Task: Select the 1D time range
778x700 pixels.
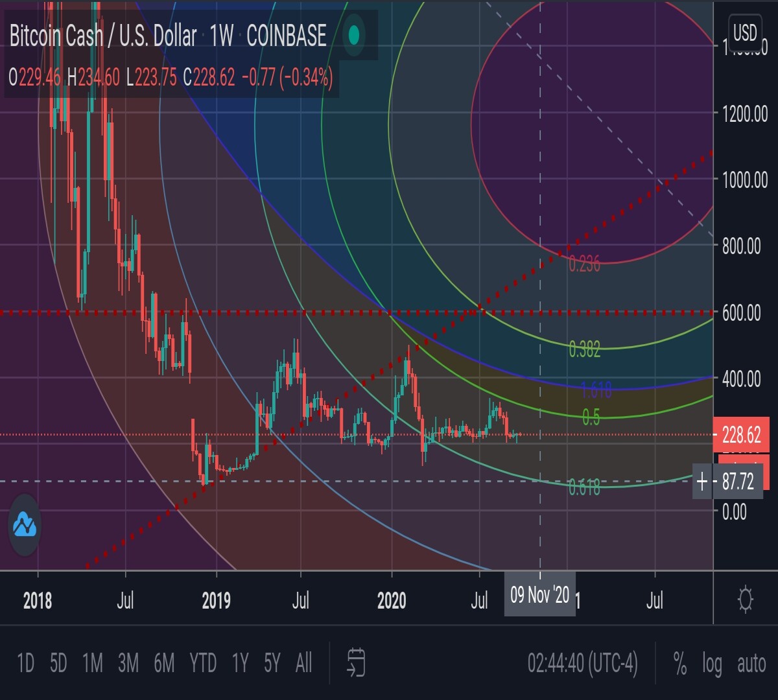Action: click(25, 663)
